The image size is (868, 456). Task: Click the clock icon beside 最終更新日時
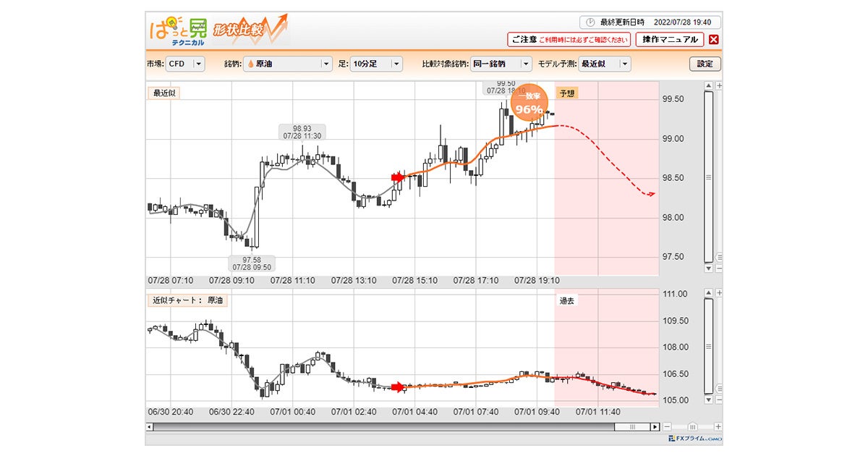tap(590, 22)
